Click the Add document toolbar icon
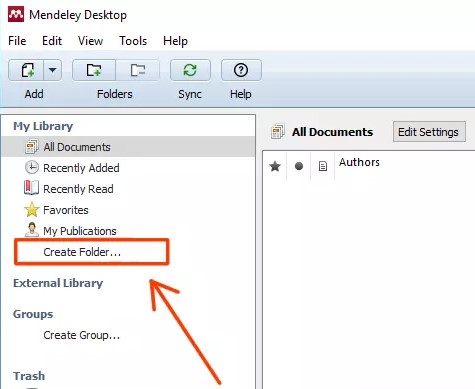Screen dimensions: 475x389 [x=27, y=70]
